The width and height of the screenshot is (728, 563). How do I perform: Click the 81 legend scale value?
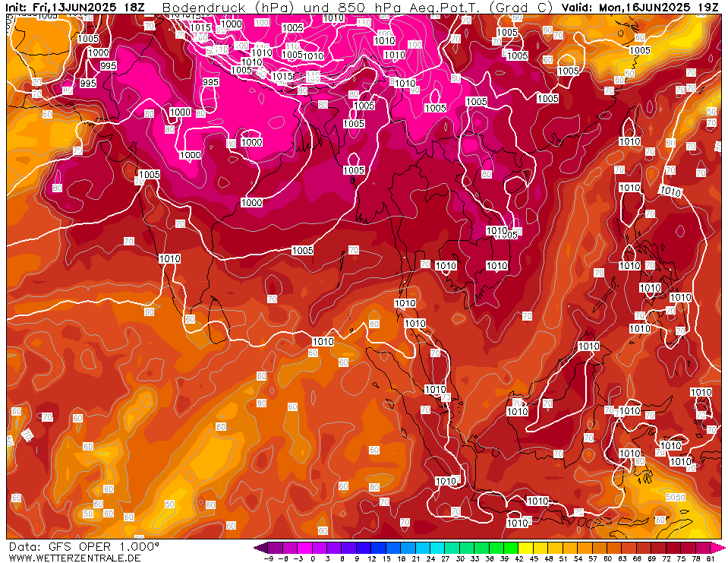tap(711, 558)
